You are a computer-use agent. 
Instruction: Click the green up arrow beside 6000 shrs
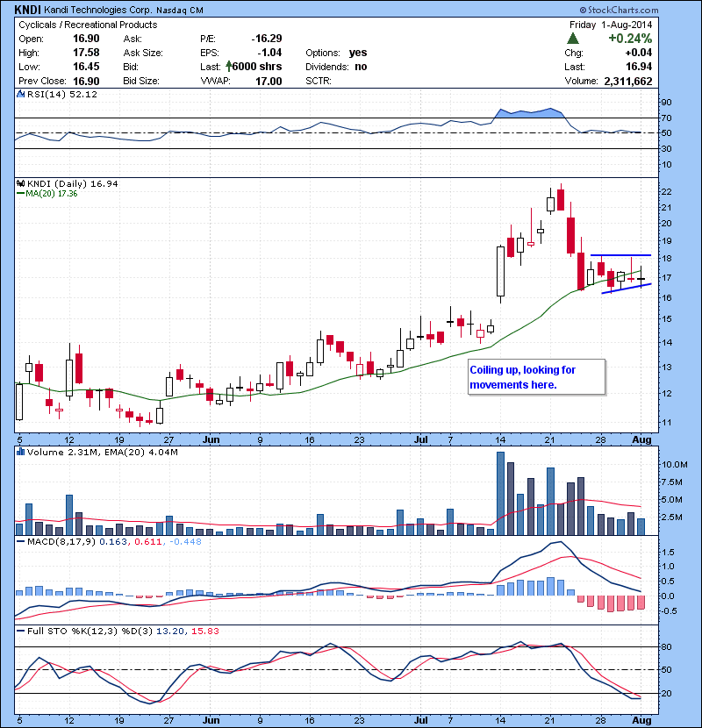(228, 67)
